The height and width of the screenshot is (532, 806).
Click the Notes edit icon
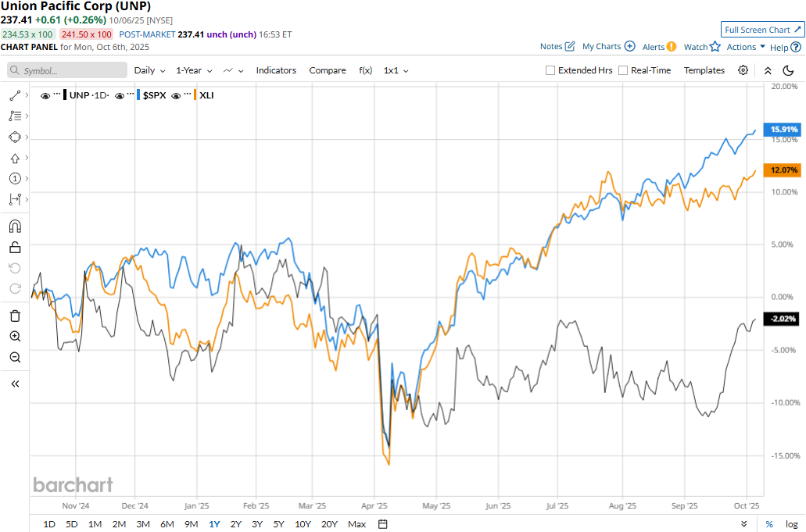tap(570, 46)
